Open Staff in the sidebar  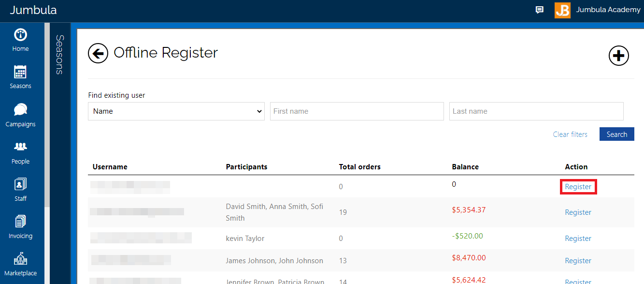(20, 190)
